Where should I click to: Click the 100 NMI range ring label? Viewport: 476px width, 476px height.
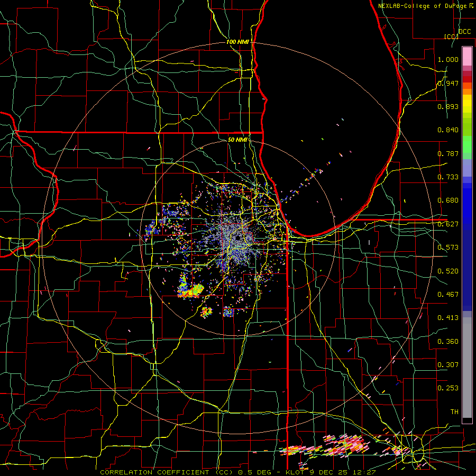click(237, 42)
